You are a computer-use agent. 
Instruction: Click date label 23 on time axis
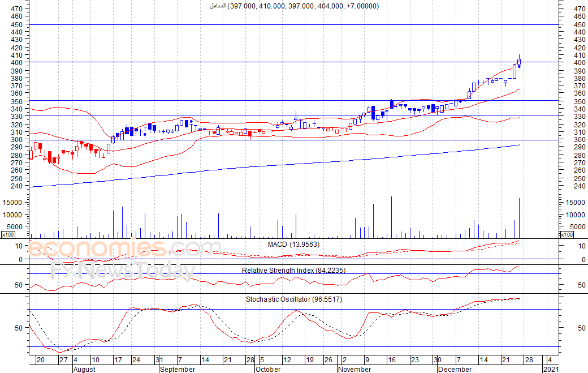click(x=414, y=360)
